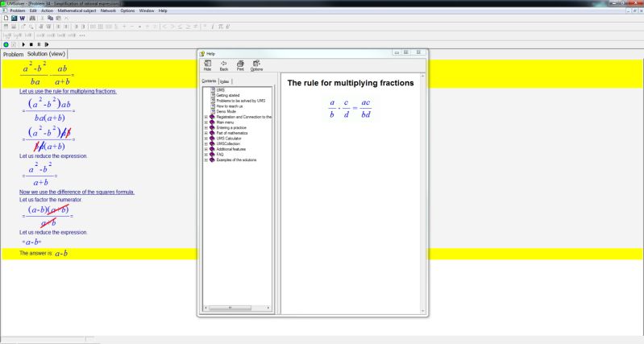Open the Help menu in menu bar
The height and width of the screenshot is (344, 644).
(x=163, y=10)
